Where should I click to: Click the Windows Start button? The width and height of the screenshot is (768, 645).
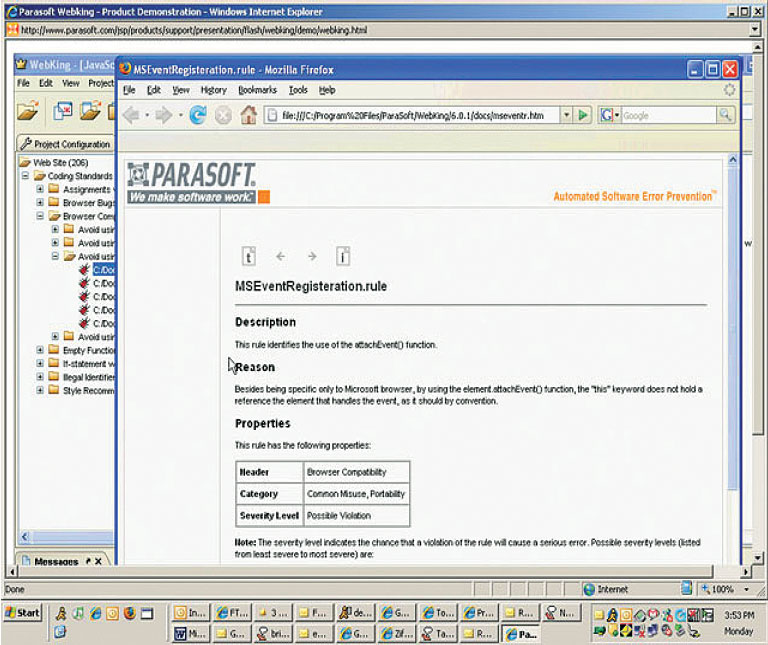tap(23, 612)
